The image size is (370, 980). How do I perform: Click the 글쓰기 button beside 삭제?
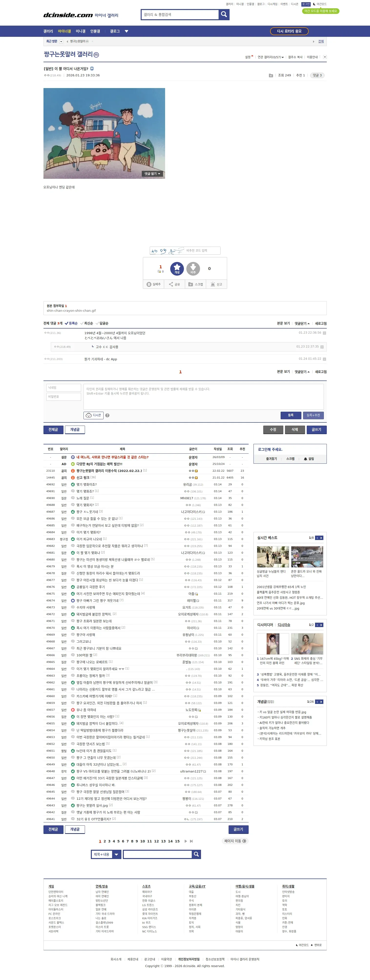(x=317, y=430)
